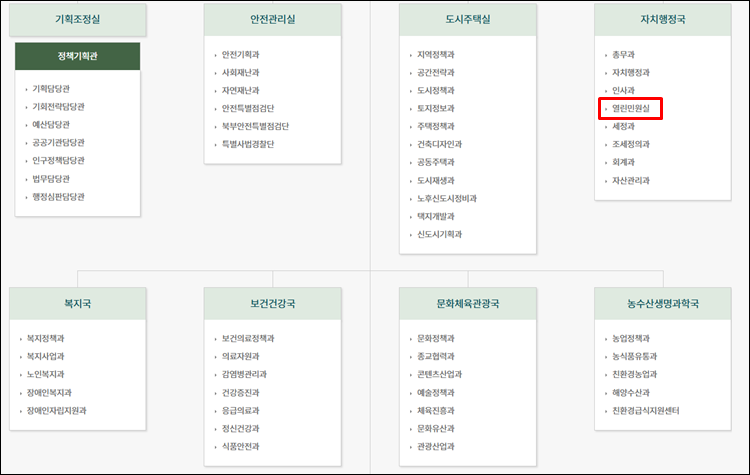Open the 토지정보과 link
This screenshot has width=750, height=475.
coord(436,109)
